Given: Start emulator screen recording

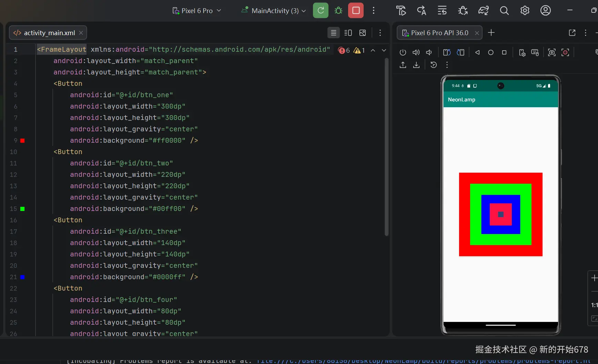Looking at the screenshot, I should coord(565,52).
